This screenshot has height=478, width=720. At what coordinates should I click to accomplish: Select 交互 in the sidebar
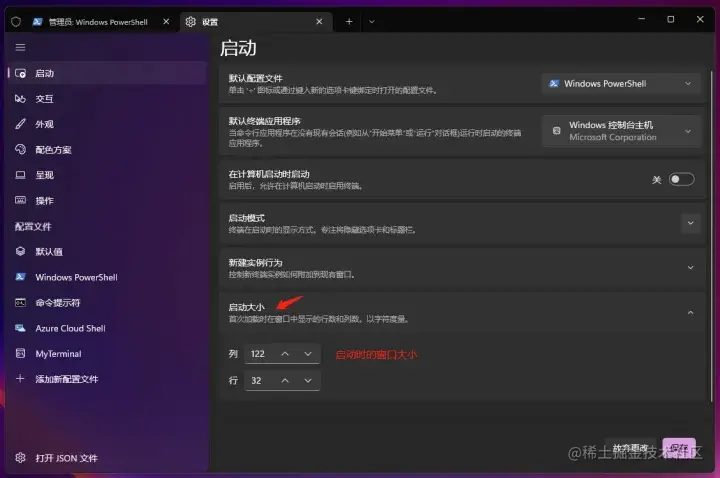pyautogui.click(x=108, y=99)
